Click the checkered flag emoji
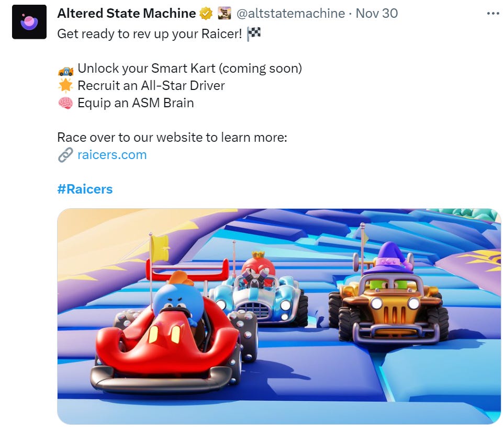The image size is (504, 429). [254, 33]
